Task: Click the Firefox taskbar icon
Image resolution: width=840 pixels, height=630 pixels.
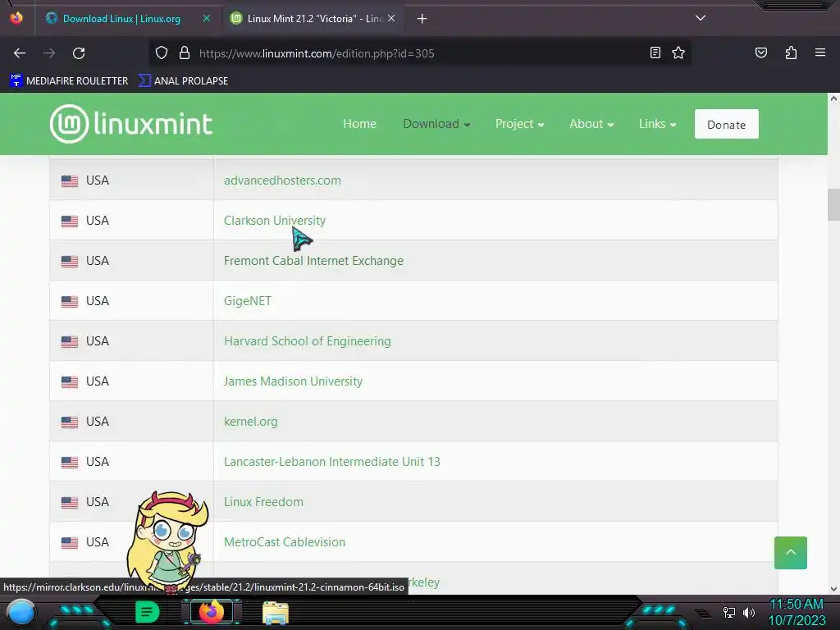Action: (x=211, y=611)
